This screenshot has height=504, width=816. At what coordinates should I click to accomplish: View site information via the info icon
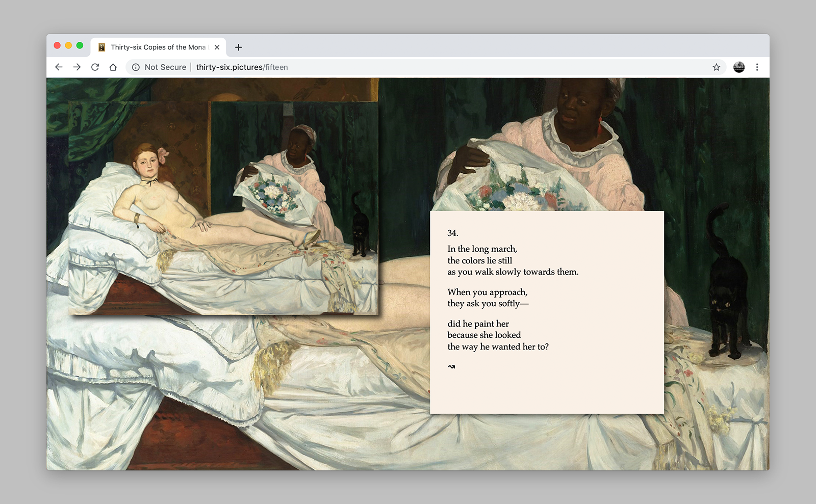[x=136, y=67]
